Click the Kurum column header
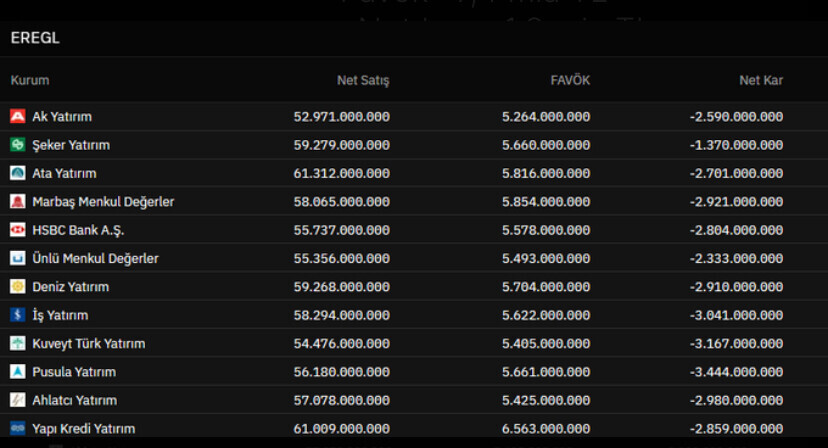 click(30, 80)
